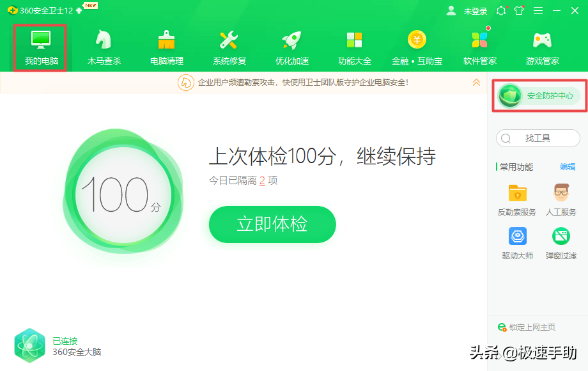The image size is (588, 371).
Task: Click the 360 logo in title bar
Action: (x=12, y=10)
